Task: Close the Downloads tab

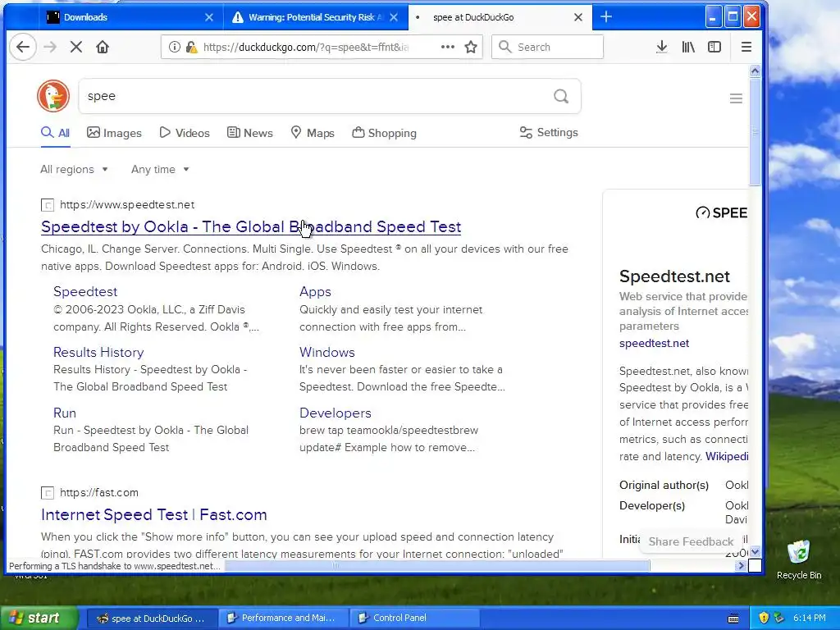Action: tap(209, 17)
